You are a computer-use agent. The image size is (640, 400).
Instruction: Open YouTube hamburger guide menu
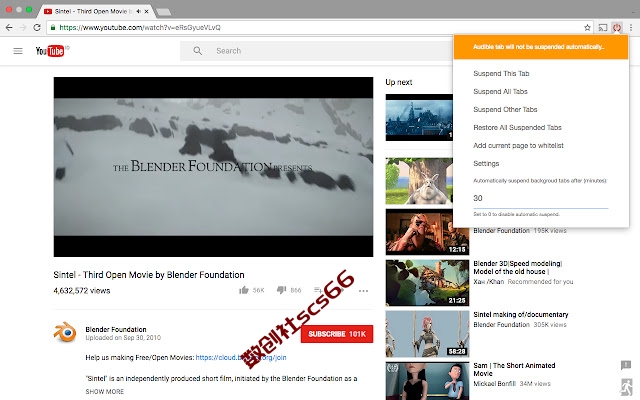[18, 51]
